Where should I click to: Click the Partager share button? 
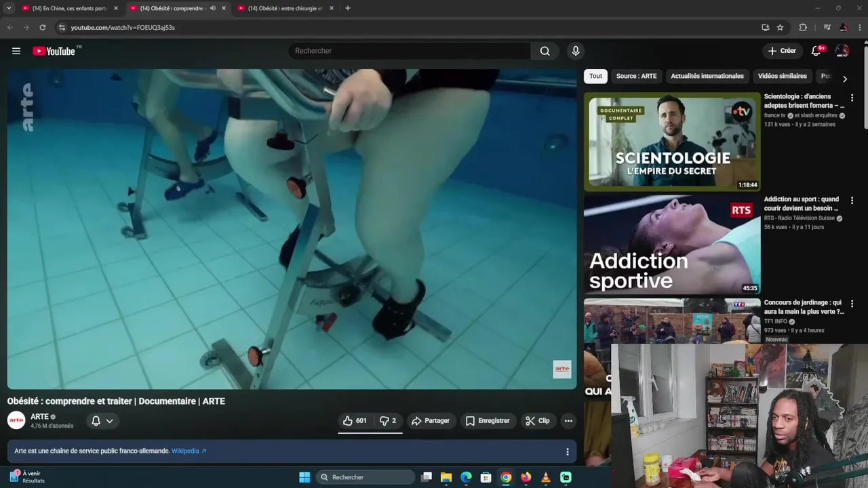coord(430,421)
